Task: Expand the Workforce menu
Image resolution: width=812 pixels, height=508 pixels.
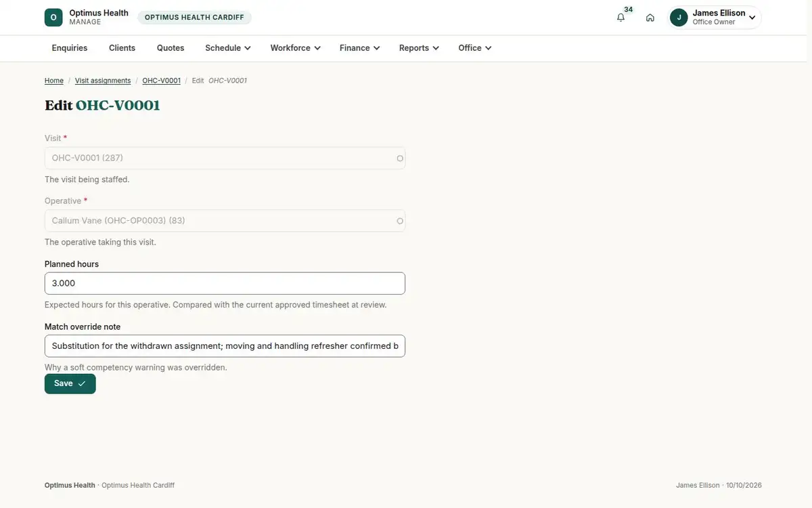Action: [x=295, y=48]
